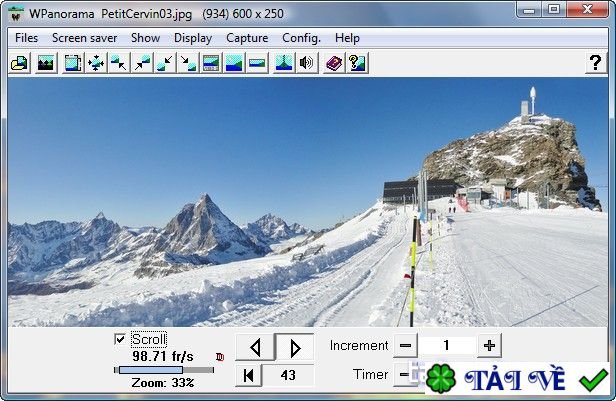
Task: Click the framed panorama with bottom panel icon
Action: 211,63
